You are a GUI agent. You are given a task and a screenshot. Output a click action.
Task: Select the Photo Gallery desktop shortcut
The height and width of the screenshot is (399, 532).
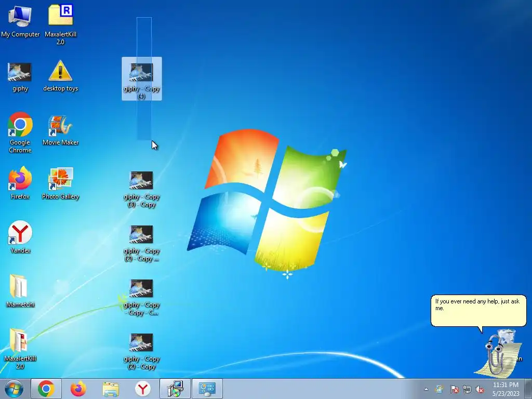pos(60,183)
